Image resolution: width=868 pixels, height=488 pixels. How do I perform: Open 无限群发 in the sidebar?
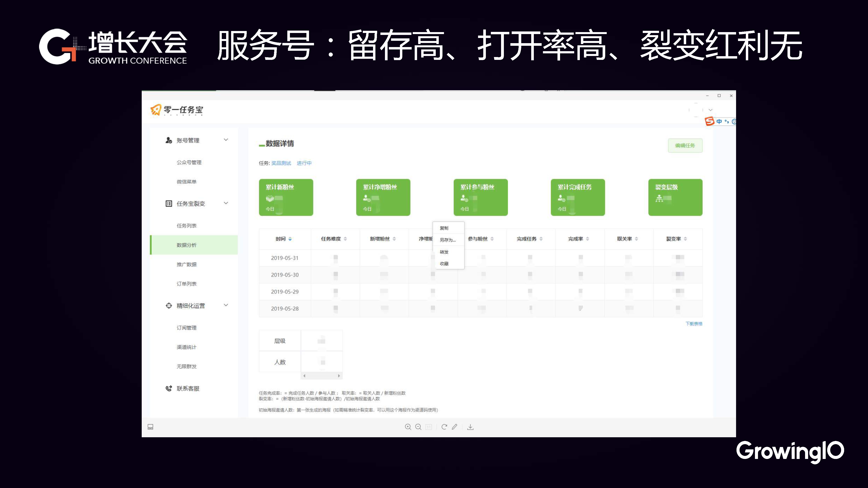187,366
